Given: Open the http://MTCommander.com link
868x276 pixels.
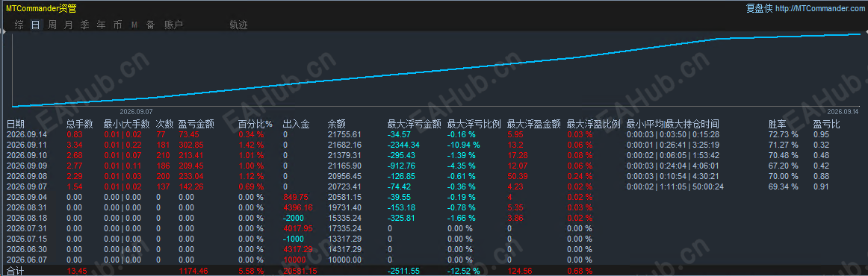Looking at the screenshot, I should pyautogui.click(x=819, y=8).
